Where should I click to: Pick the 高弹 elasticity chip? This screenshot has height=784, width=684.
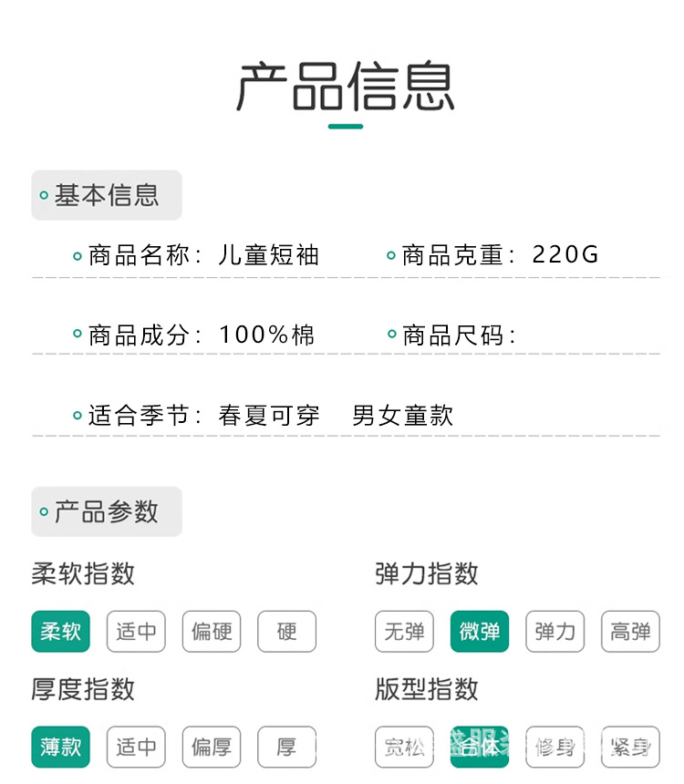(630, 631)
